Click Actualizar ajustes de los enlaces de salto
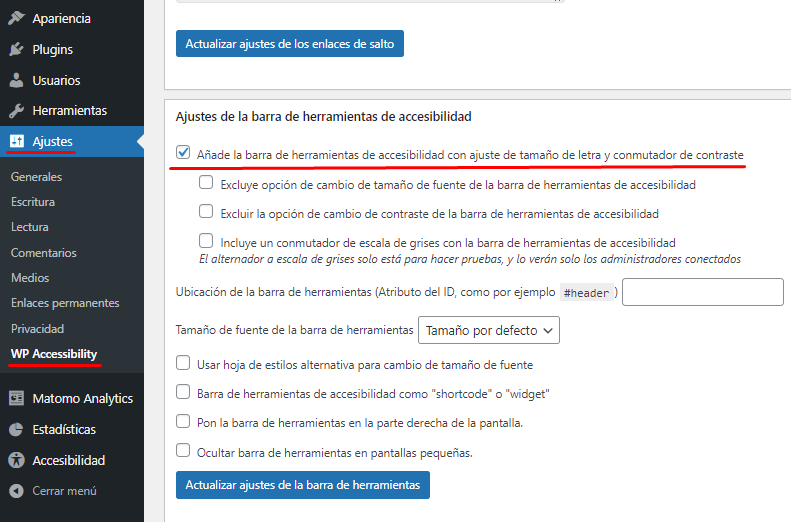 click(x=290, y=44)
